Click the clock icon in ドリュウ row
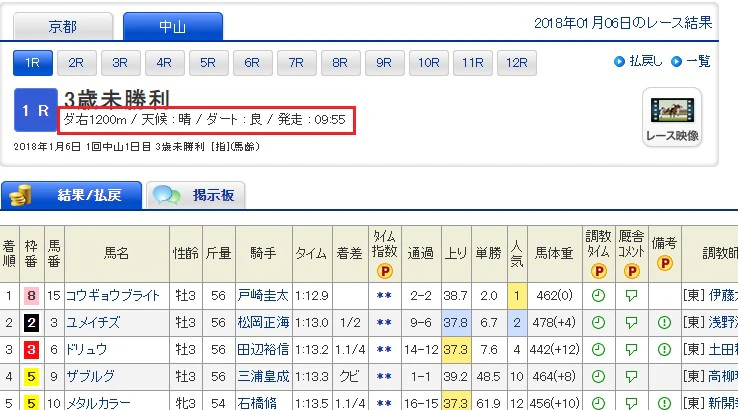Image resolution: width=738 pixels, height=410 pixels. pyautogui.click(x=598, y=349)
